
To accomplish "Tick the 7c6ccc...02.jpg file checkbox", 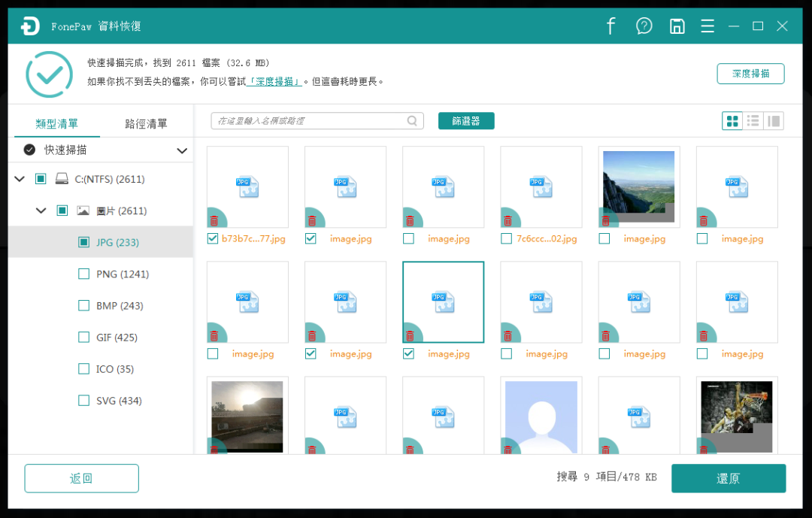I will [x=506, y=239].
